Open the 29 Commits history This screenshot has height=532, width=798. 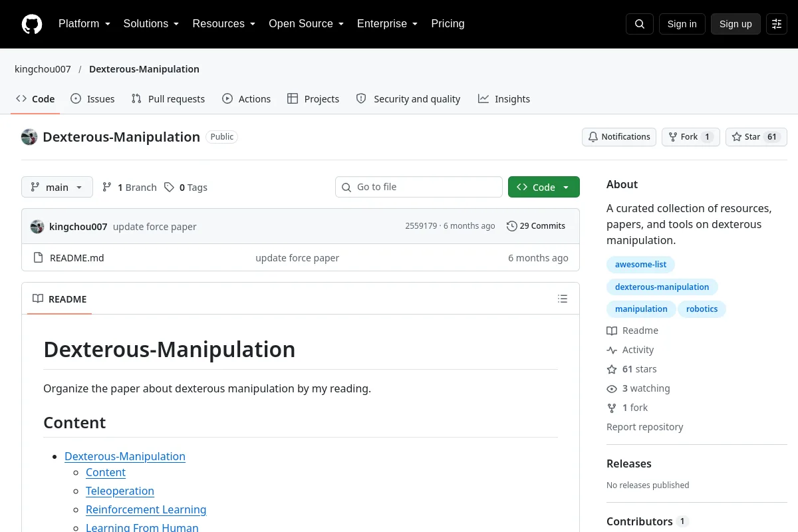coord(536,226)
